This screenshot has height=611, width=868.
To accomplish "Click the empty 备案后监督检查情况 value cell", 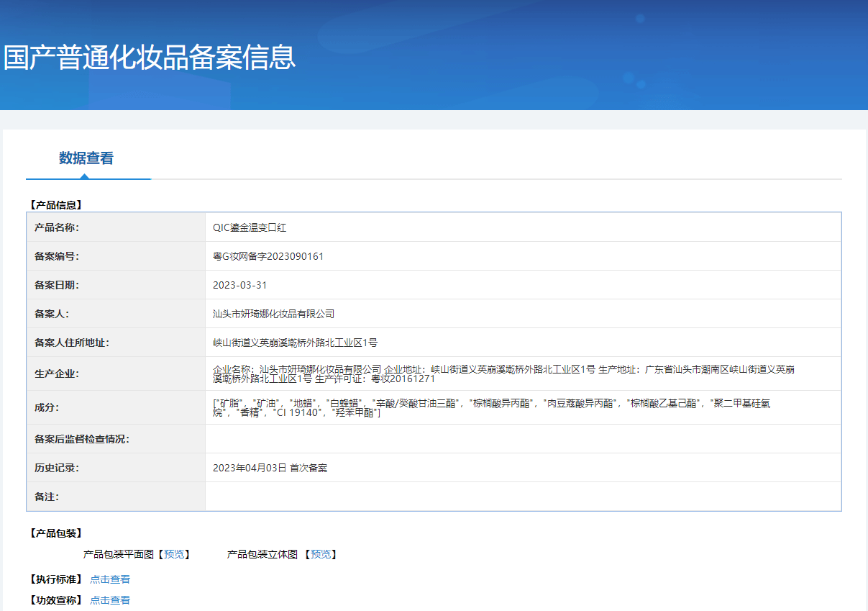I will click(x=523, y=439).
